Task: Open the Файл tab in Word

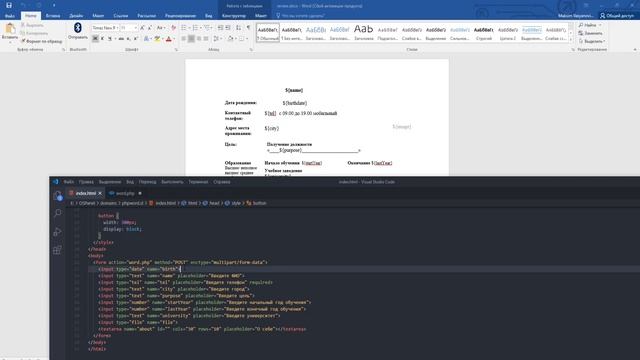Action: (x=10, y=16)
